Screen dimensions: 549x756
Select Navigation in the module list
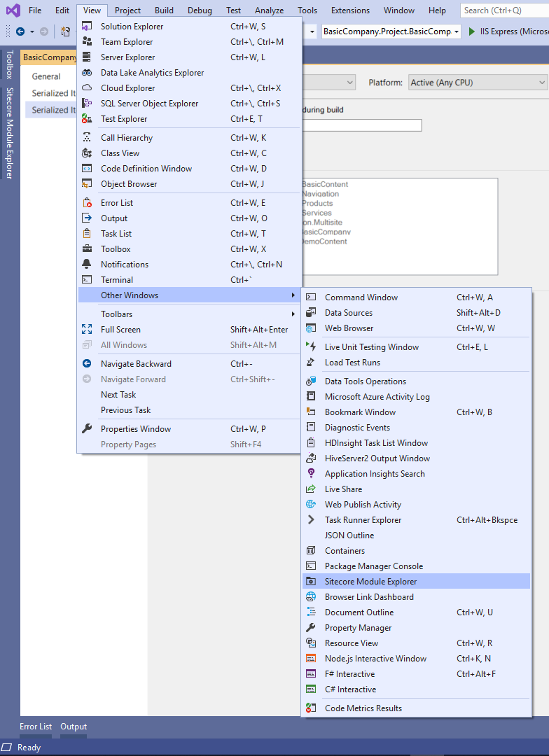pyautogui.click(x=320, y=193)
